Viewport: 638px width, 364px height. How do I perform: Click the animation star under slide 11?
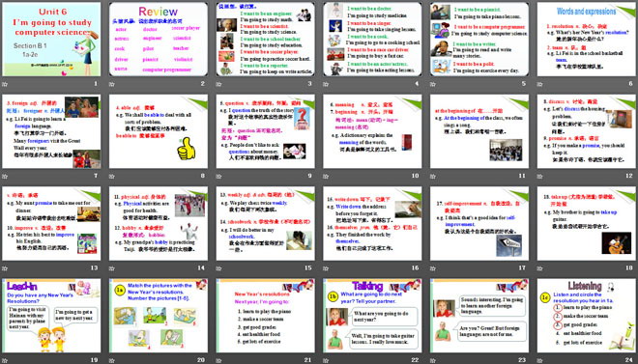[x=433, y=177]
